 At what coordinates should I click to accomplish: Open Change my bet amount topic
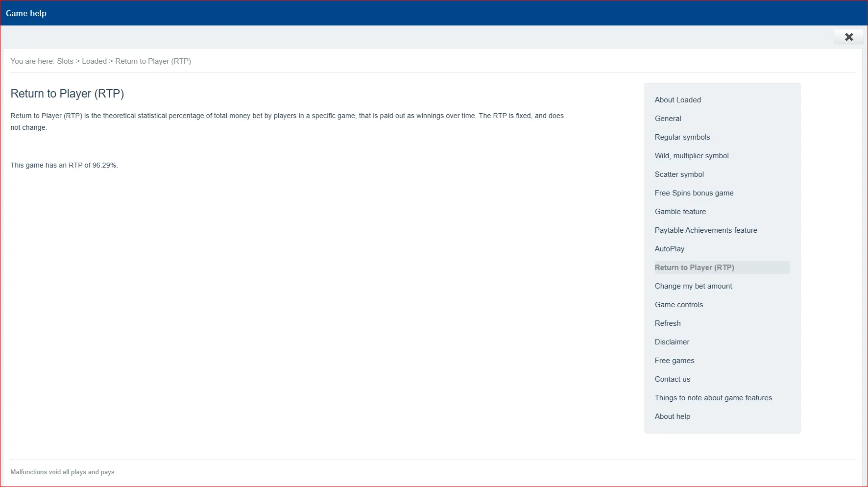tap(693, 286)
